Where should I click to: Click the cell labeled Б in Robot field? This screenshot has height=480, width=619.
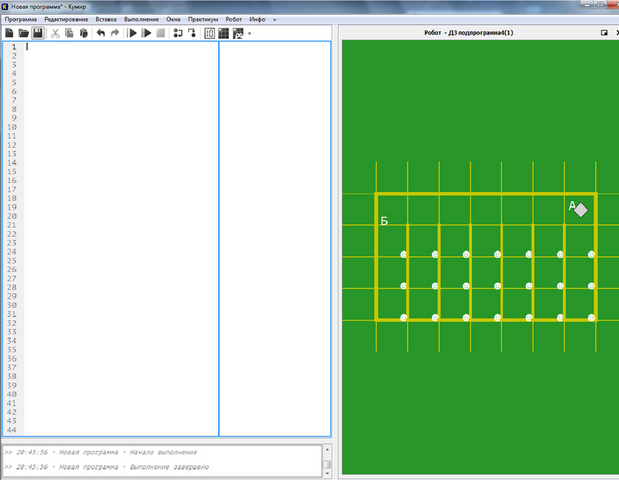click(392, 210)
